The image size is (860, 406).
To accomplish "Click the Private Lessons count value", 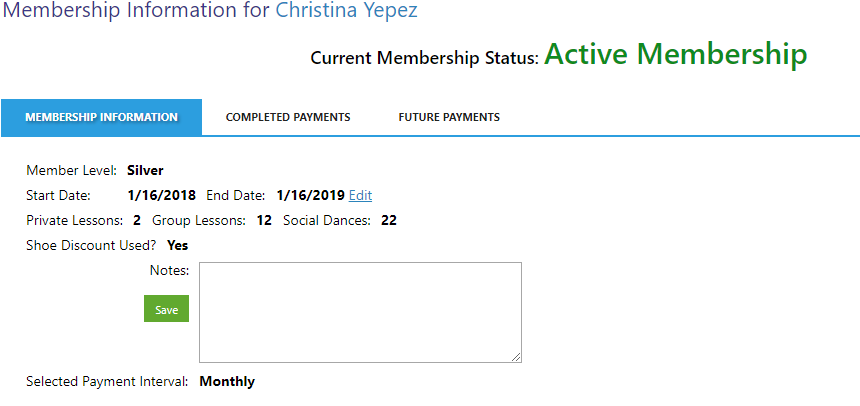I will click(x=136, y=220).
